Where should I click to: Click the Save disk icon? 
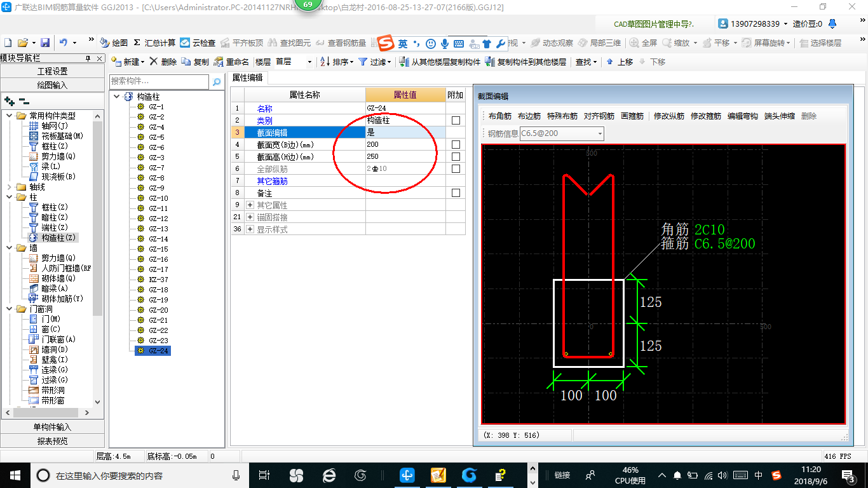45,43
